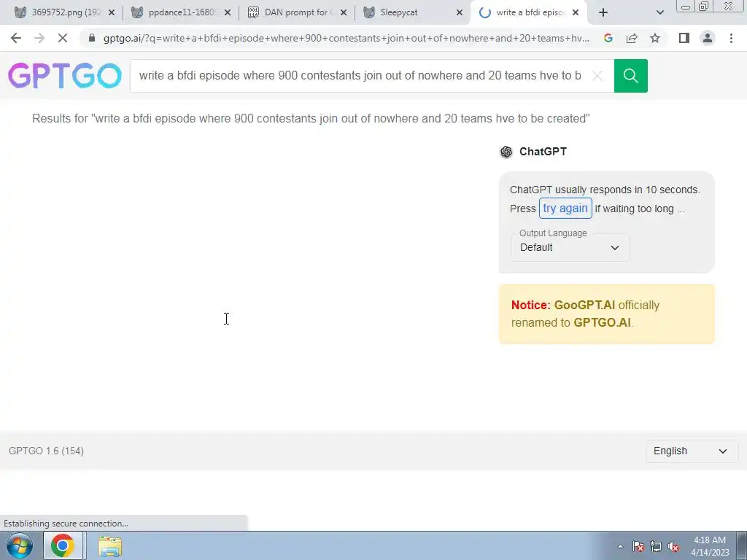Open the English language dropdown
This screenshot has width=747, height=560.
(692, 451)
